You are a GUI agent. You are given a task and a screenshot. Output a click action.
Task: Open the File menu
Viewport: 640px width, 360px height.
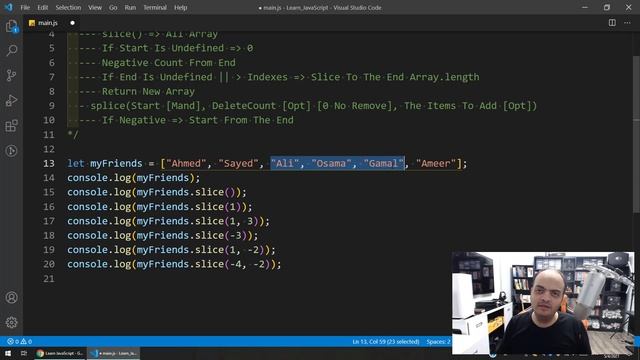[25, 7]
